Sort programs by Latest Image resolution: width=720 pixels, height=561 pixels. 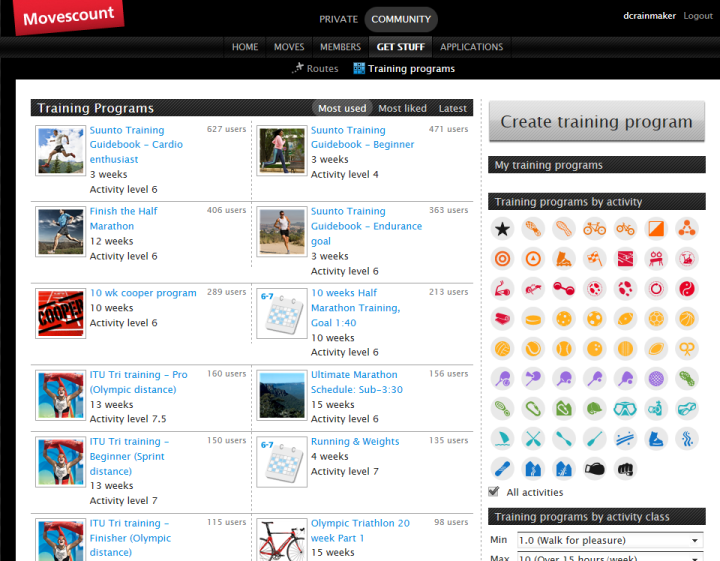[x=452, y=108]
